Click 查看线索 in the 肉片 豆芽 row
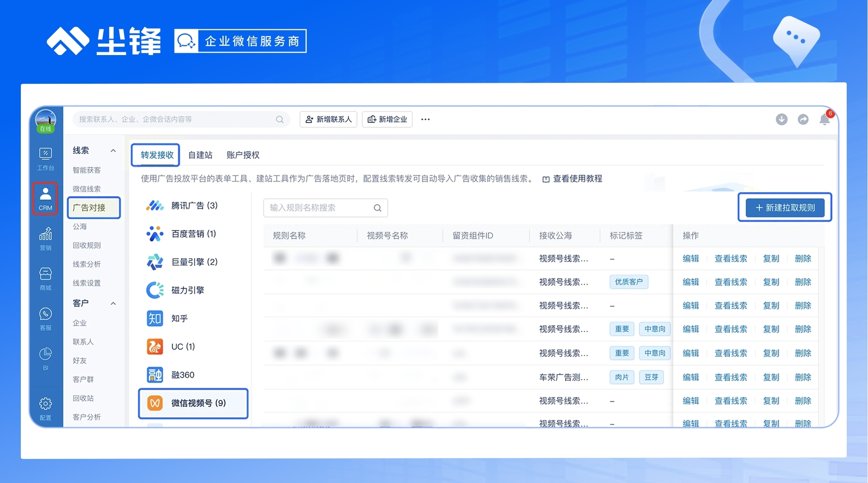The height and width of the screenshot is (483, 868). (x=731, y=378)
